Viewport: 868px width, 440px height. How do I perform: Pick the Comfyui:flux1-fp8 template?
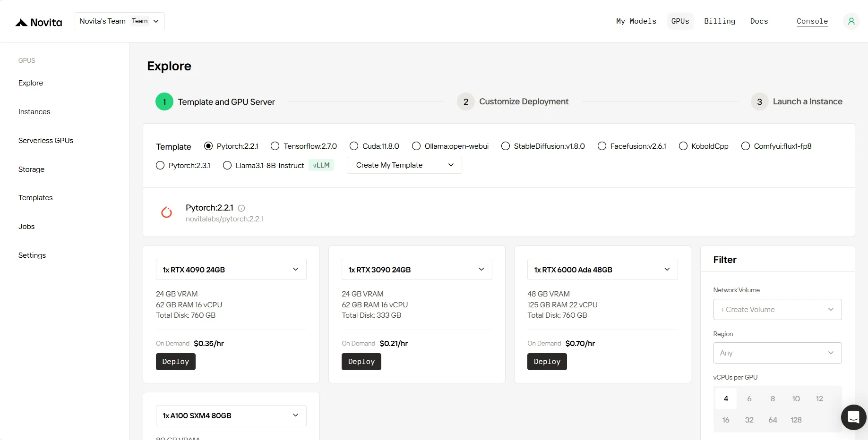coord(746,146)
